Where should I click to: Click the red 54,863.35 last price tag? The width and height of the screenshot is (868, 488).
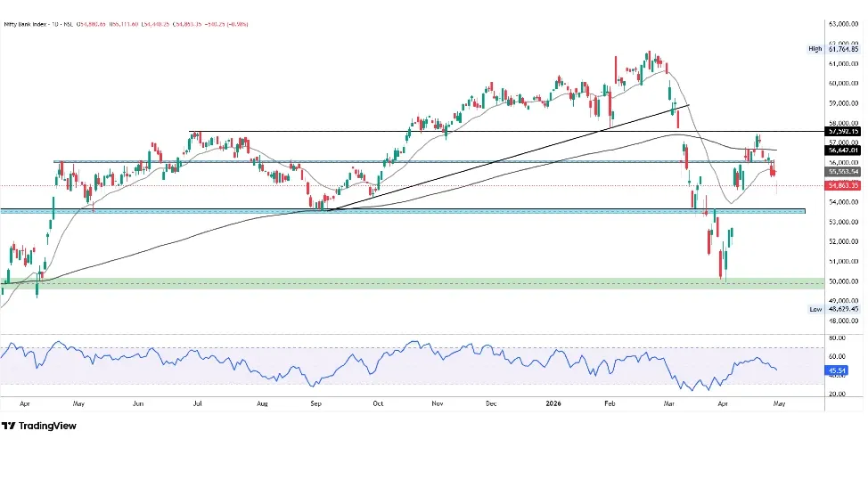pyautogui.click(x=843, y=186)
